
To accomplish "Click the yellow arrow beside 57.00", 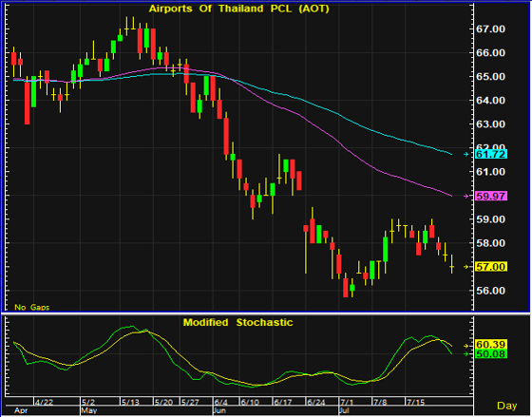I will click(x=466, y=267).
